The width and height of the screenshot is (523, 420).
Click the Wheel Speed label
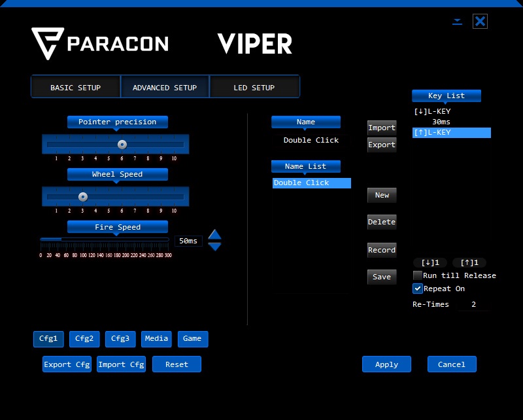click(118, 175)
